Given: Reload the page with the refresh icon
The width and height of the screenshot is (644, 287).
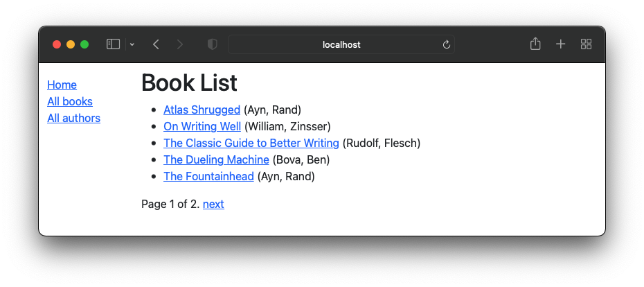Looking at the screenshot, I should [447, 44].
